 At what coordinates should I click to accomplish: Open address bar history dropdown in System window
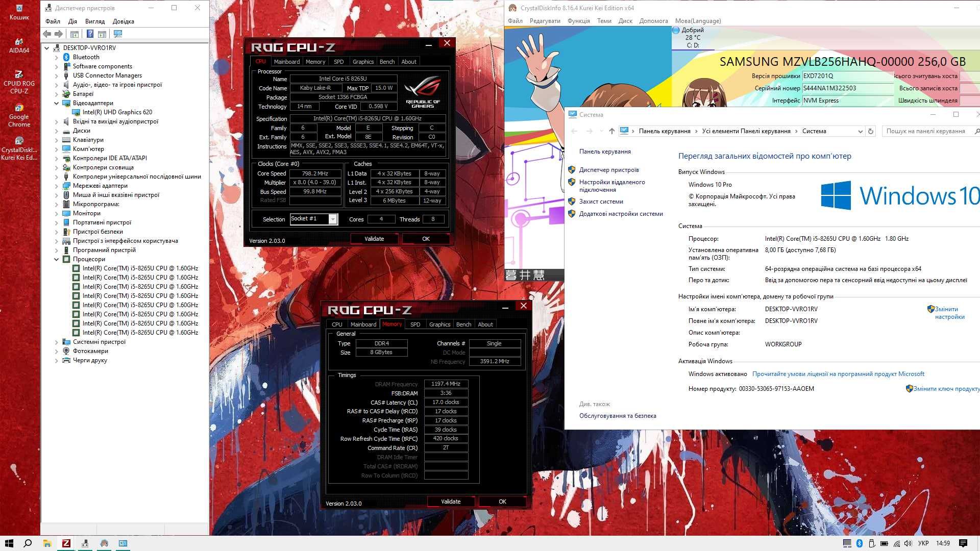point(860,131)
